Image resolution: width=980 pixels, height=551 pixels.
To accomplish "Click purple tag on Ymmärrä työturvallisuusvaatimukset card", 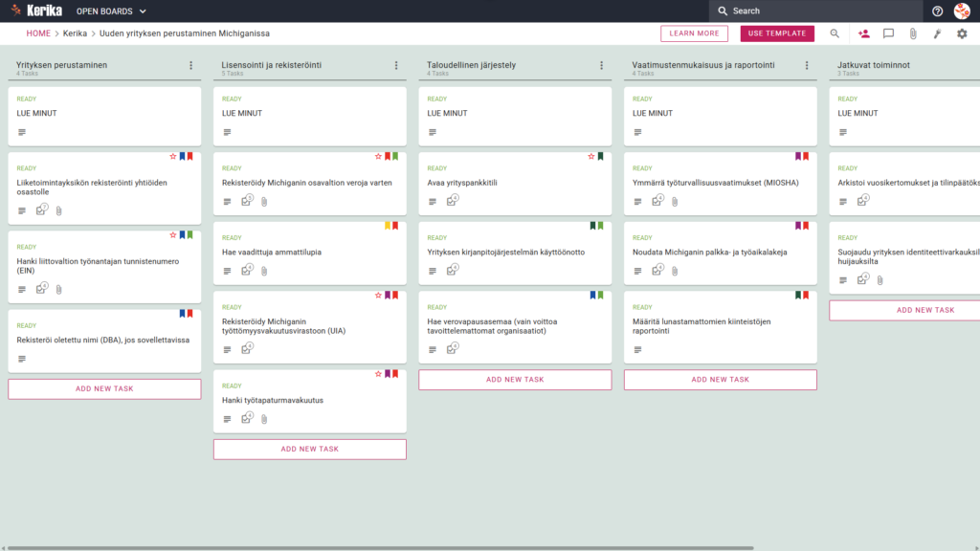I will [798, 156].
